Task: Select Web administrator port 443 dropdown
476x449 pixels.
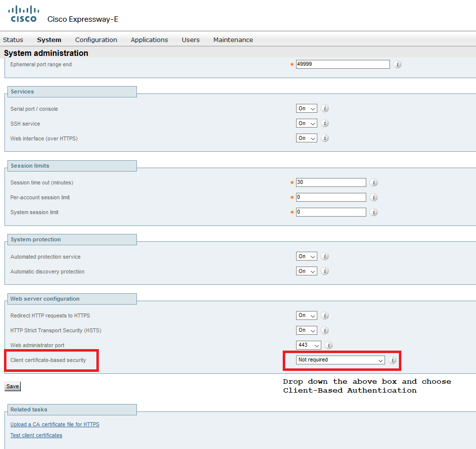Action: [x=308, y=345]
